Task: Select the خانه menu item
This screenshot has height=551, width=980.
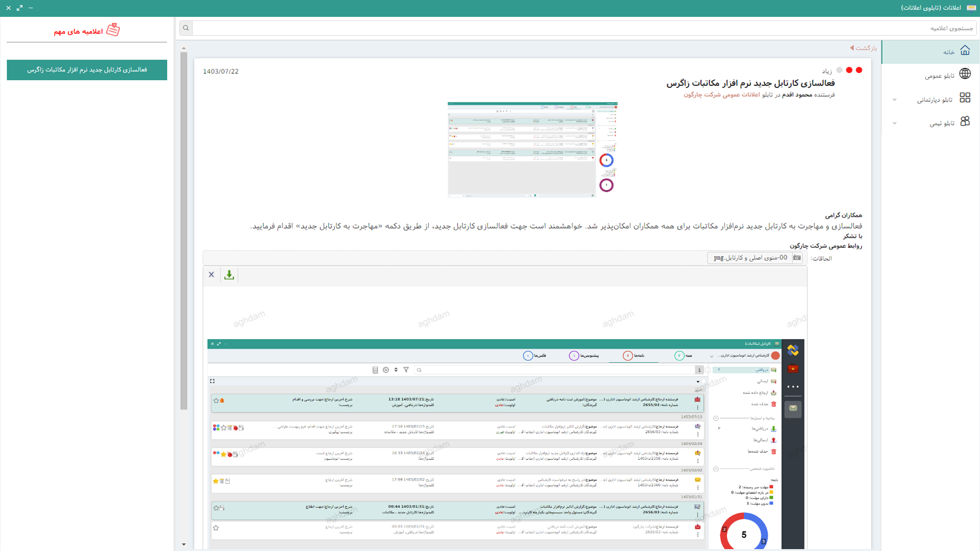Action: [x=948, y=52]
